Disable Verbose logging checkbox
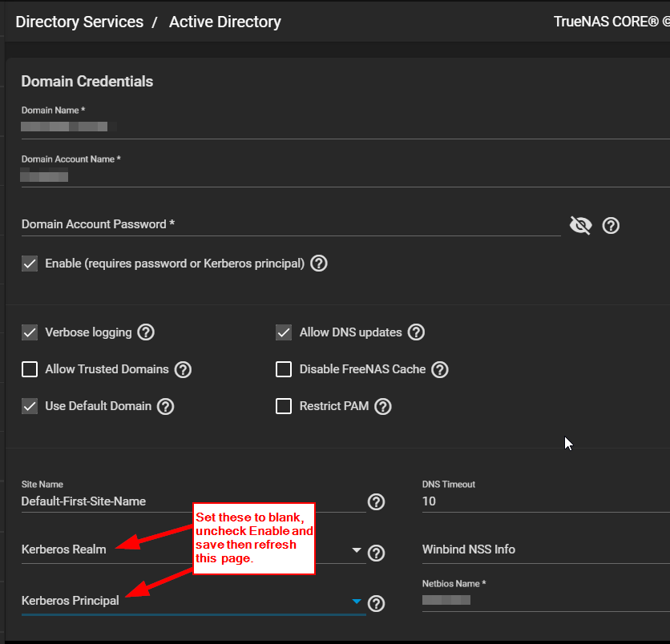Viewport: 670px width, 644px height. [x=30, y=332]
